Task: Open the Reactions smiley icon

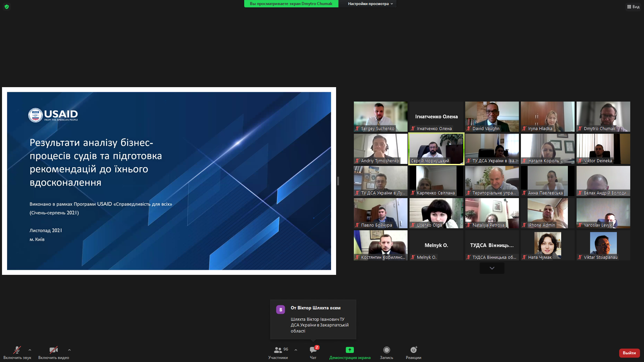Action: [x=413, y=350]
